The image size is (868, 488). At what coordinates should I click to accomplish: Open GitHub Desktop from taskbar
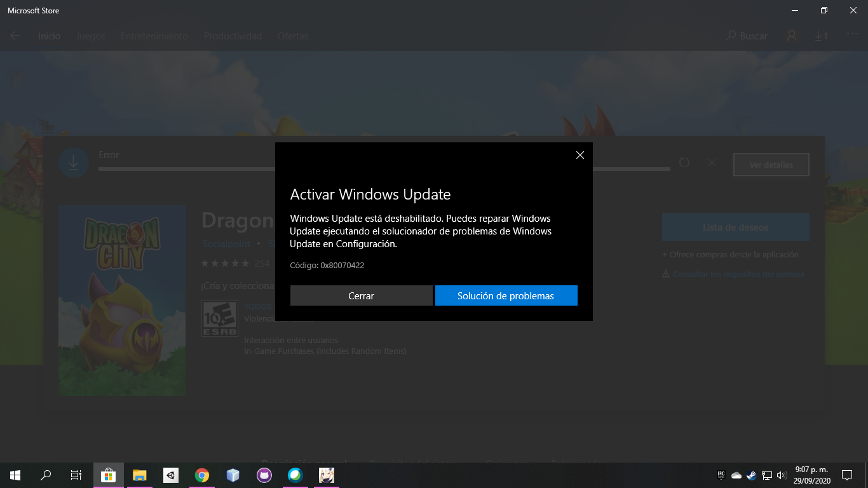click(264, 475)
